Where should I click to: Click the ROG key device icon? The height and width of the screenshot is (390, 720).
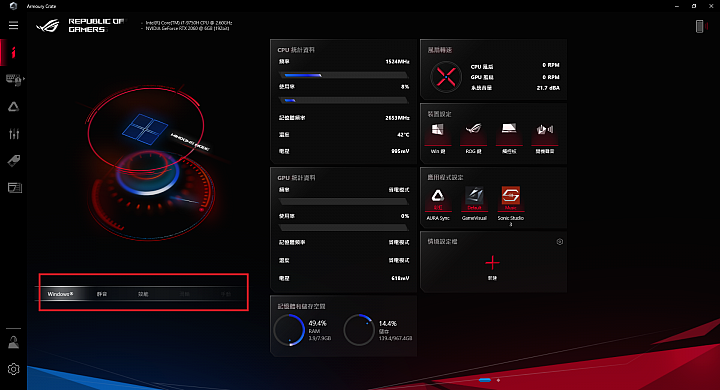(473, 128)
